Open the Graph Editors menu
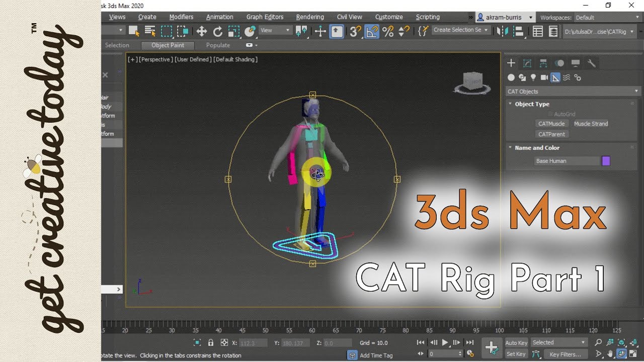The width and height of the screenshot is (644, 362). tap(265, 17)
